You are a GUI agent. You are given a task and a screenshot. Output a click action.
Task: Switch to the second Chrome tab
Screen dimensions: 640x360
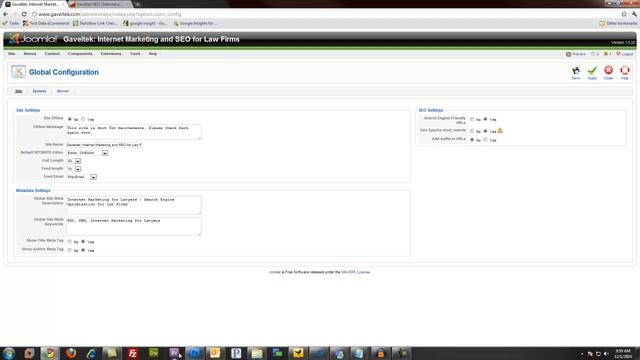click(x=99, y=4)
